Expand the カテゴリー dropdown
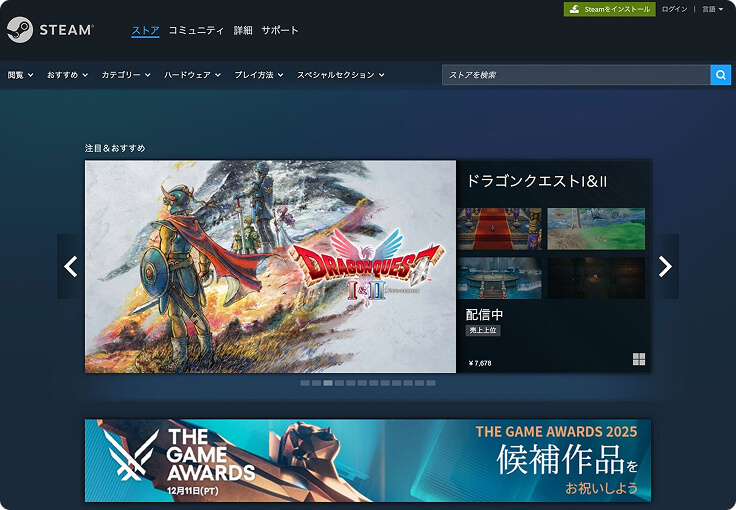Viewport: 736px width, 510px height. [126, 75]
